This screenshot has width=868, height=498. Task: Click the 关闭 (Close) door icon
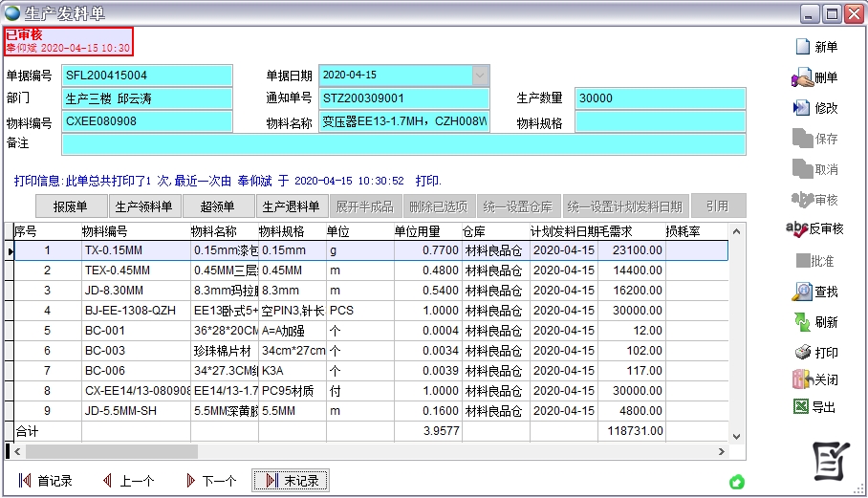pyautogui.click(x=814, y=379)
